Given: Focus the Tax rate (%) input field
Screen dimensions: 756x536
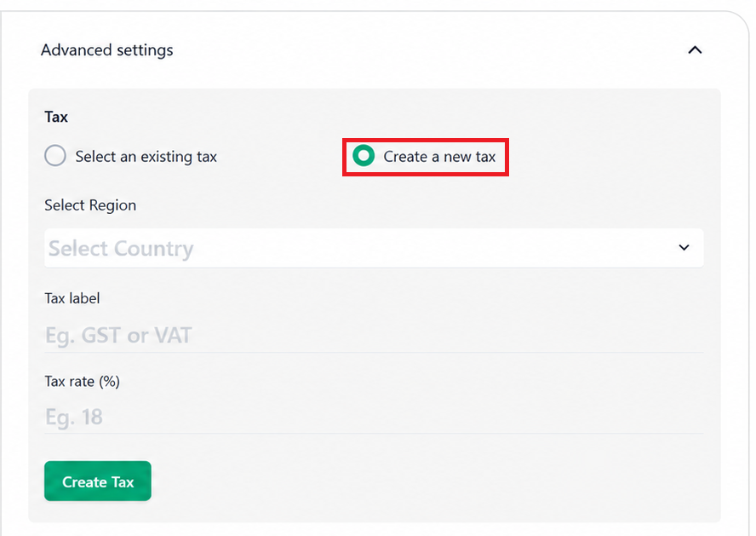Looking at the screenshot, I should pos(374,417).
